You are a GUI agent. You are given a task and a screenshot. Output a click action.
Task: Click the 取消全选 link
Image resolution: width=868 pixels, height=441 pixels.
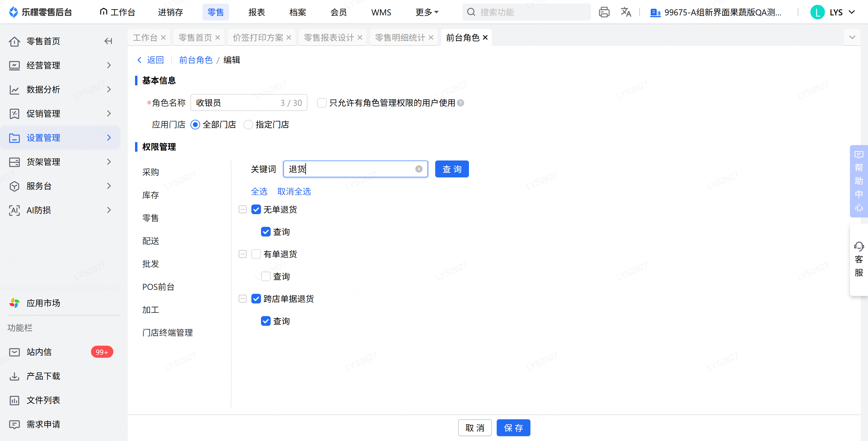coord(294,192)
